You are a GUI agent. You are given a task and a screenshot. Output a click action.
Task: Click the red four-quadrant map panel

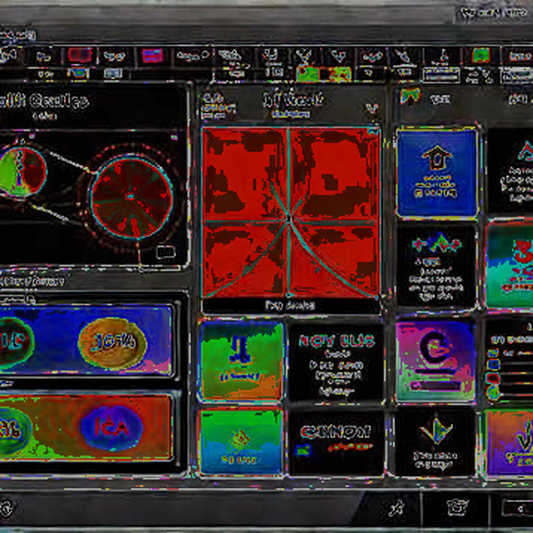[x=290, y=213]
